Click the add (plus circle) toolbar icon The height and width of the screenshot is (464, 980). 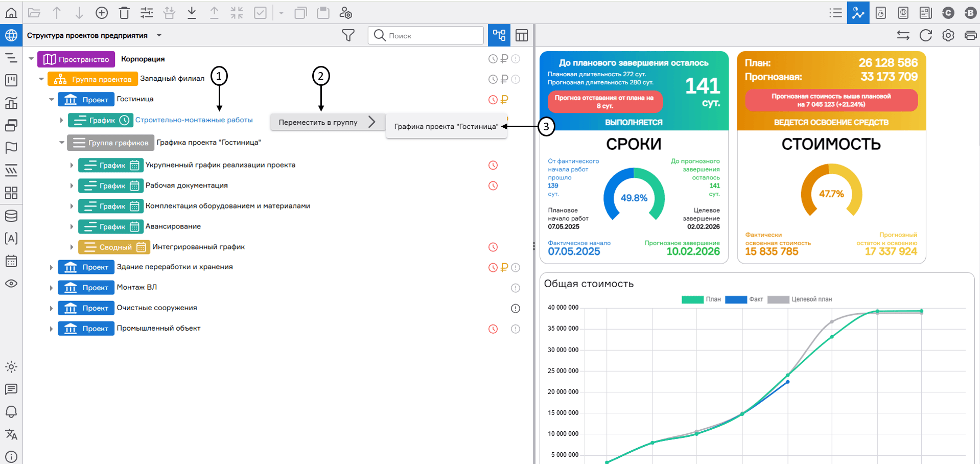102,13
